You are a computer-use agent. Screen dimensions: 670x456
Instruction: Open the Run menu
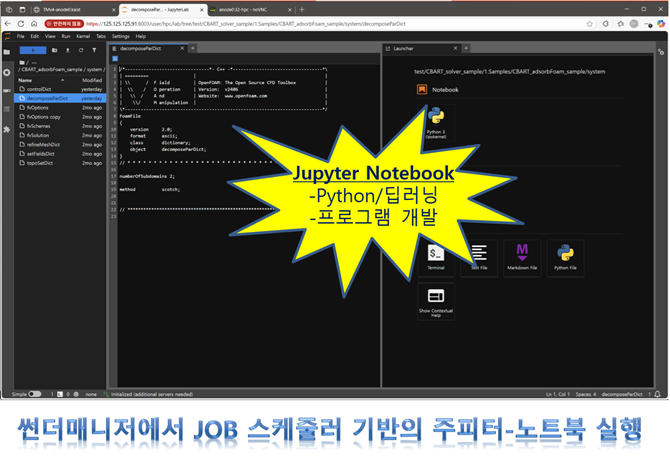point(66,36)
